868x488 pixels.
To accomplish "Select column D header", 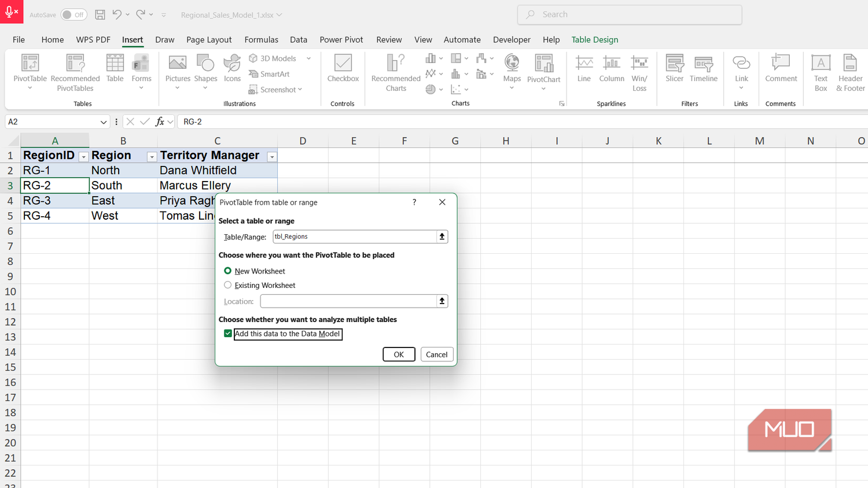I will tap(303, 141).
